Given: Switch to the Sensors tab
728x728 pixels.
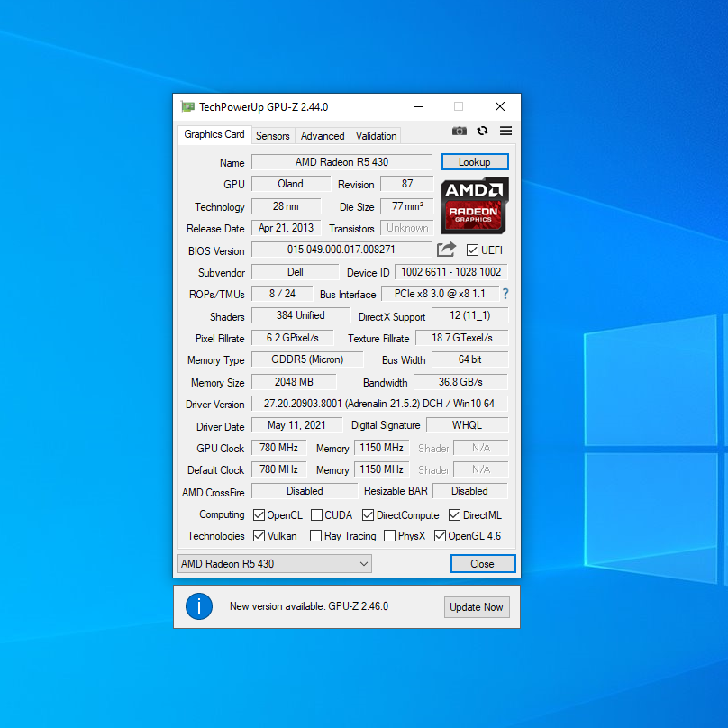Looking at the screenshot, I should (272, 136).
